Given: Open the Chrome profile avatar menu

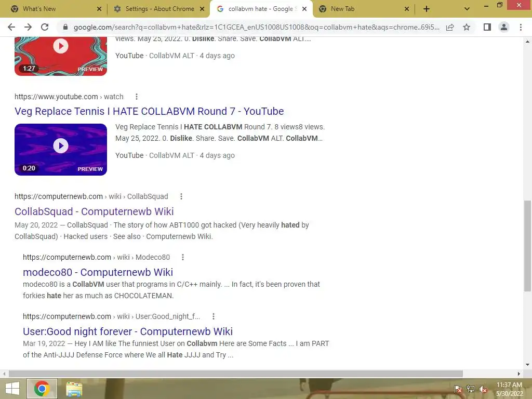Looking at the screenshot, I should point(504,27).
